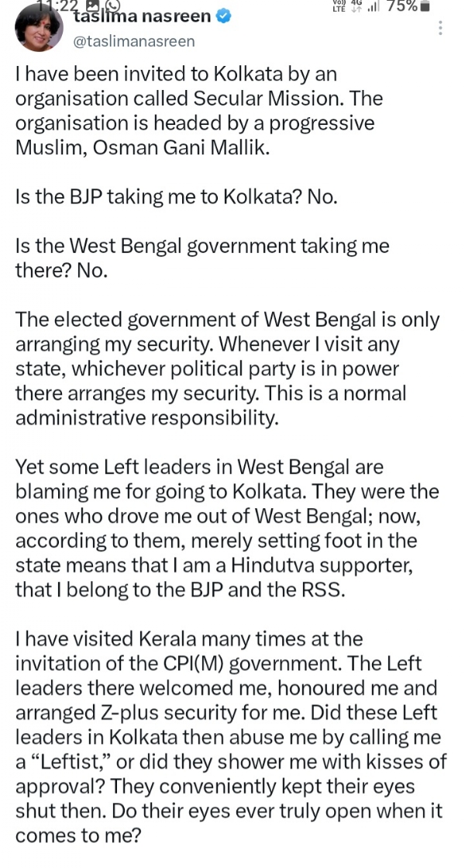Tap the paragraph about Secular Mission invitation
465x868 pixels.
(x=199, y=111)
